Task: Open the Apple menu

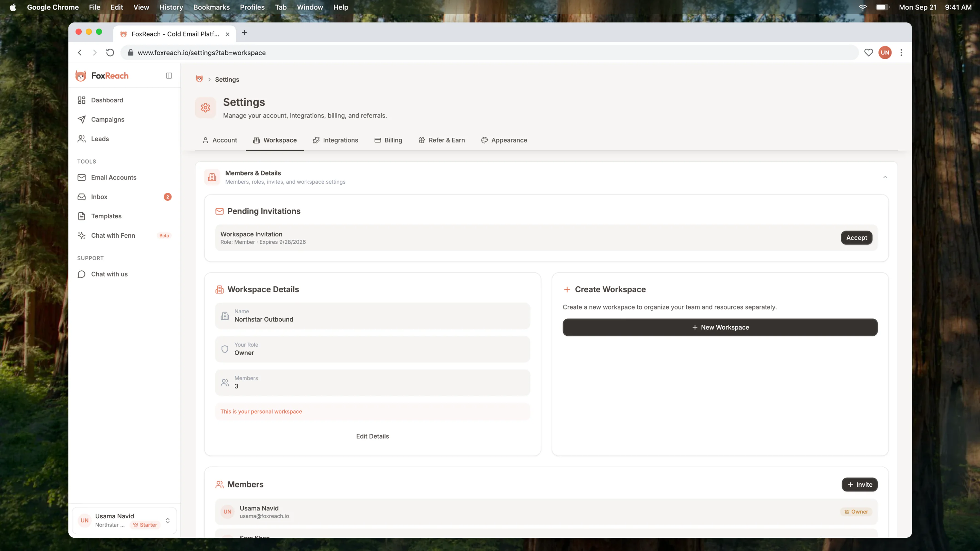Action: tap(13, 7)
